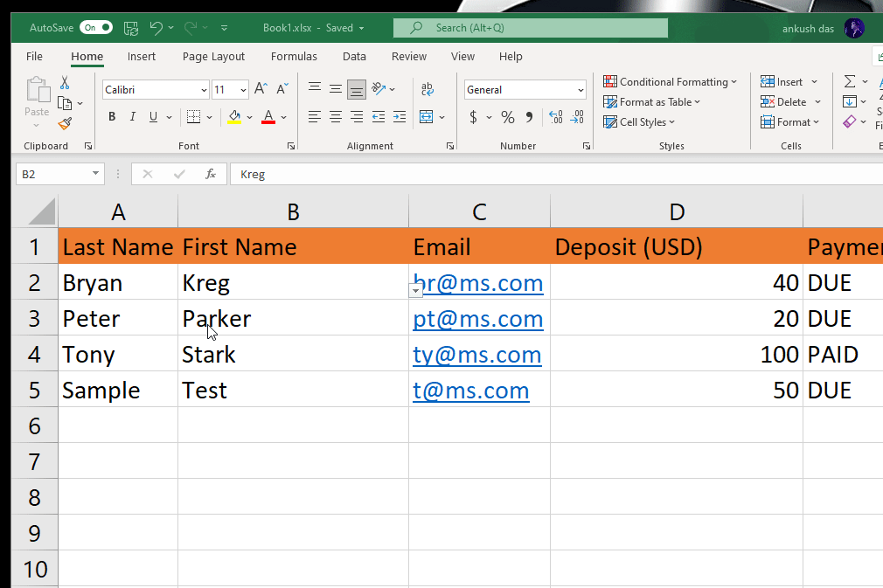Toggle the AutoSave switch
This screenshot has height=588, width=883.
coord(96,28)
